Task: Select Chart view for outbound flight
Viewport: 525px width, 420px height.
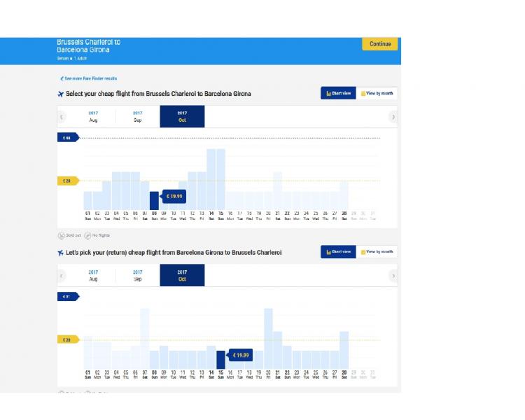Action: point(338,93)
